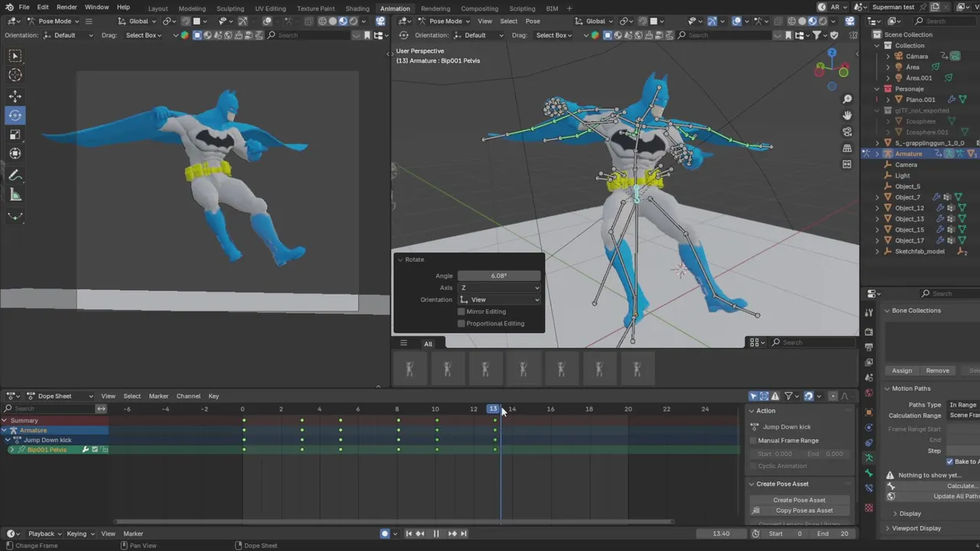Toggle Only Show Selected in Dope Sheet
980x551 pixels.
(x=753, y=396)
